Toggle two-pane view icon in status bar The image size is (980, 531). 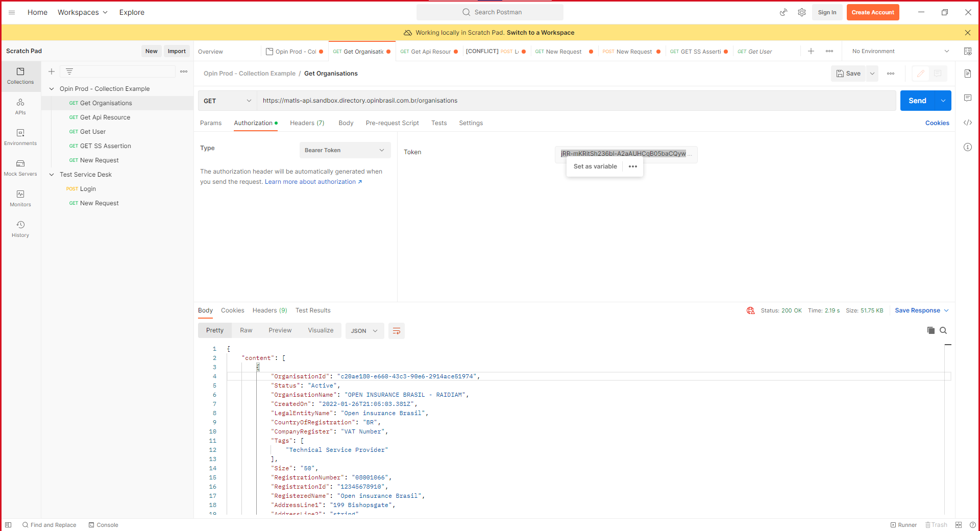tap(959, 525)
